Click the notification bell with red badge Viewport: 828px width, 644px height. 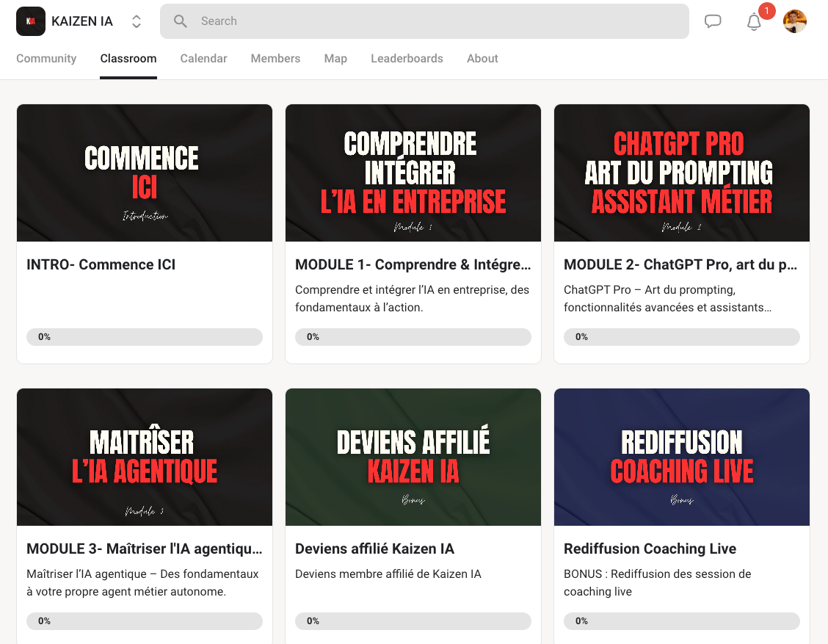753,22
